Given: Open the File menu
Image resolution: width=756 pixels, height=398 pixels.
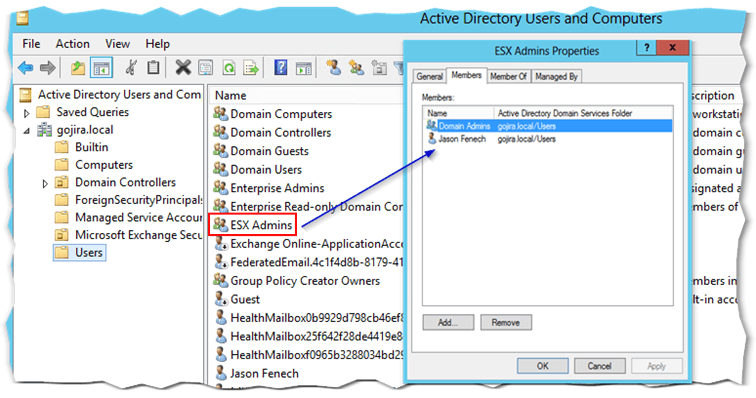Looking at the screenshot, I should (x=31, y=44).
